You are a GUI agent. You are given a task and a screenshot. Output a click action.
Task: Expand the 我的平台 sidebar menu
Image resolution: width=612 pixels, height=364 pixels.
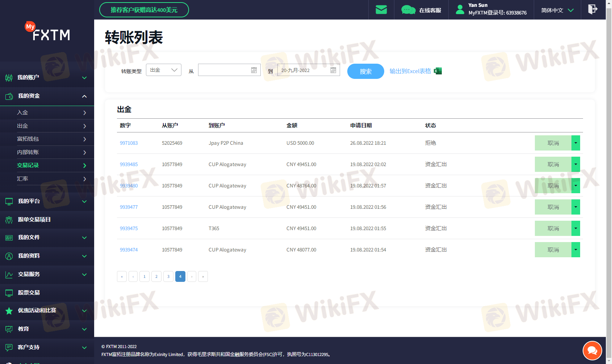84,202
